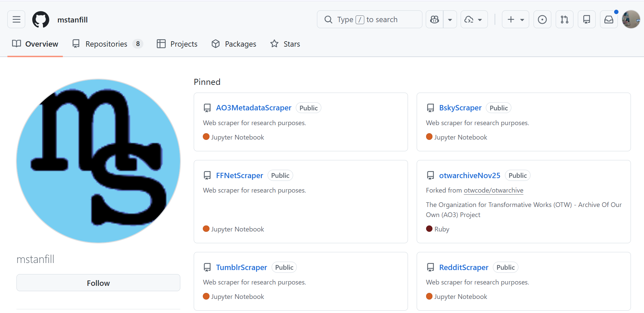This screenshot has height=313, width=644.
Task: Click the Ruby language label
Action: point(442,229)
